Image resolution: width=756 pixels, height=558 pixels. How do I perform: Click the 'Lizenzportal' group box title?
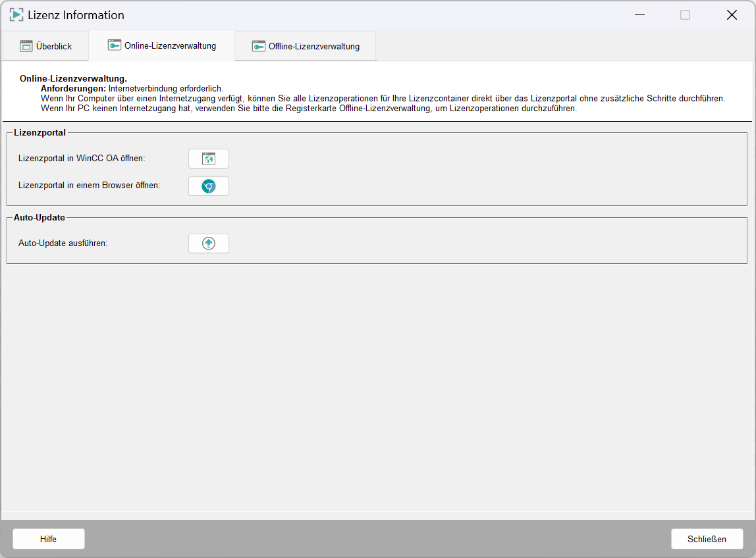click(40, 132)
